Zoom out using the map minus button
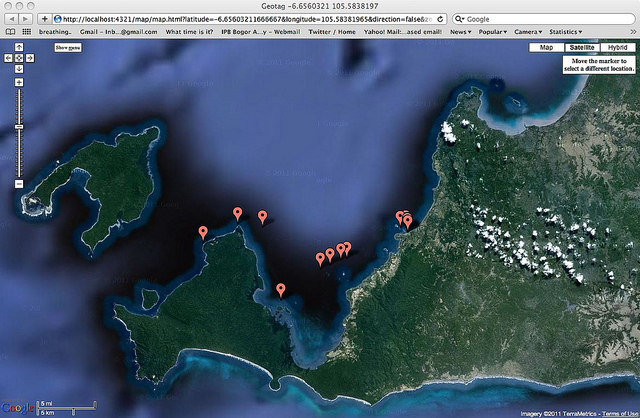 tap(18, 184)
